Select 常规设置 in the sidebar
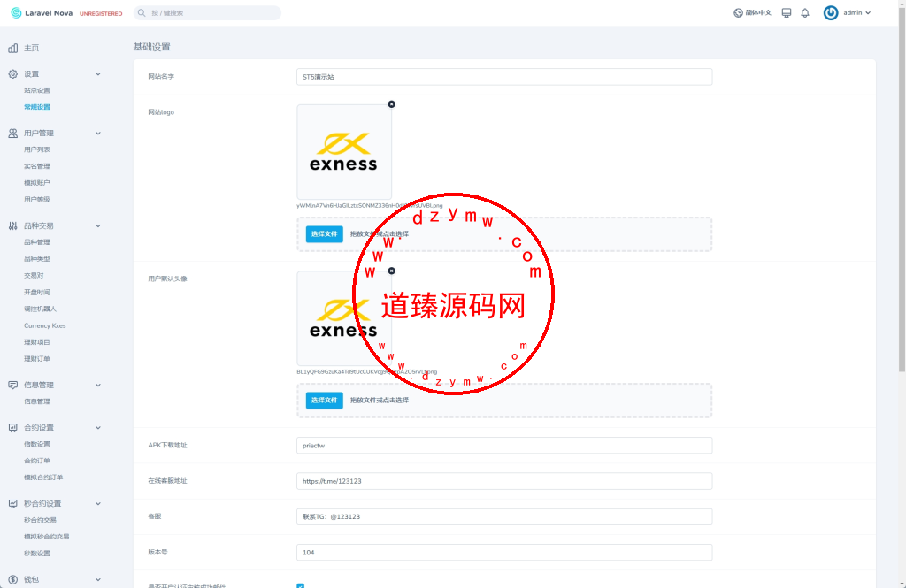 point(37,107)
